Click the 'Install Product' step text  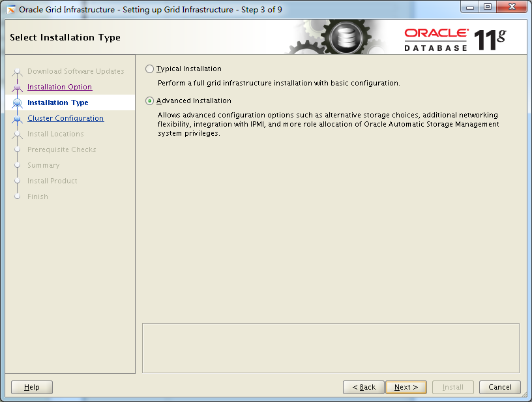(52, 181)
